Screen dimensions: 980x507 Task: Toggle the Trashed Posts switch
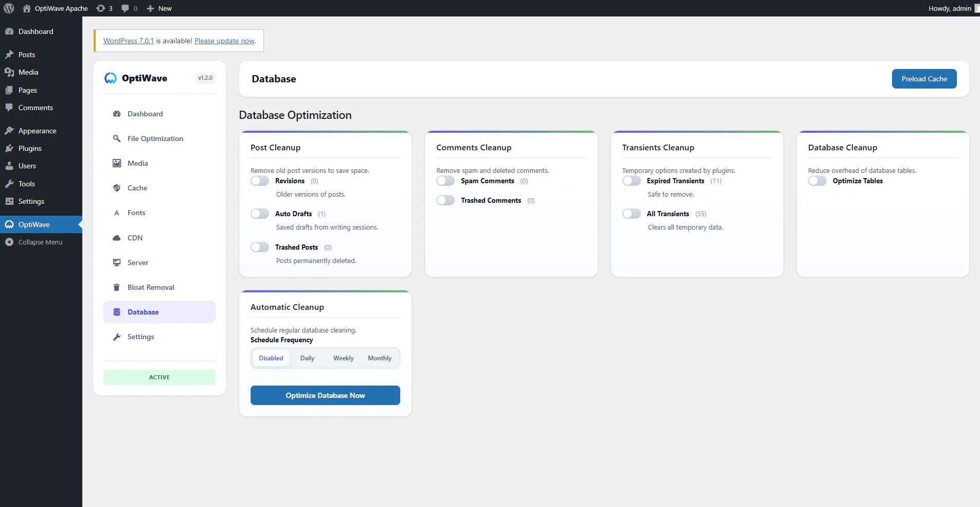tap(260, 247)
